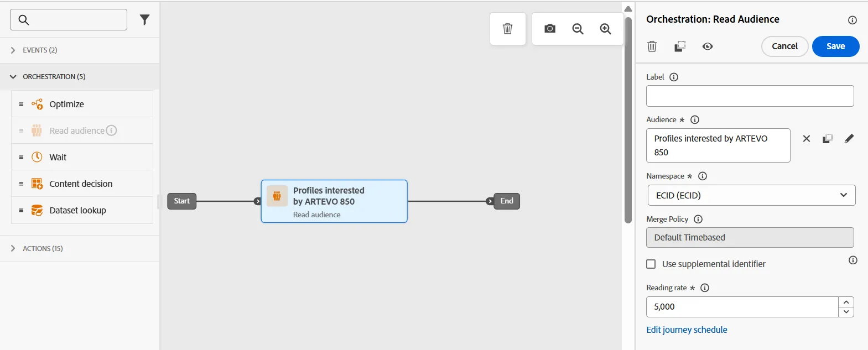Click the Reading rate value field
The height and width of the screenshot is (350, 868).
(742, 307)
